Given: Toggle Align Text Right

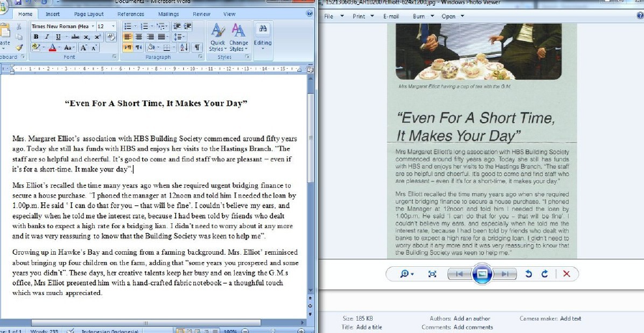Looking at the screenshot, I should 150,37.
